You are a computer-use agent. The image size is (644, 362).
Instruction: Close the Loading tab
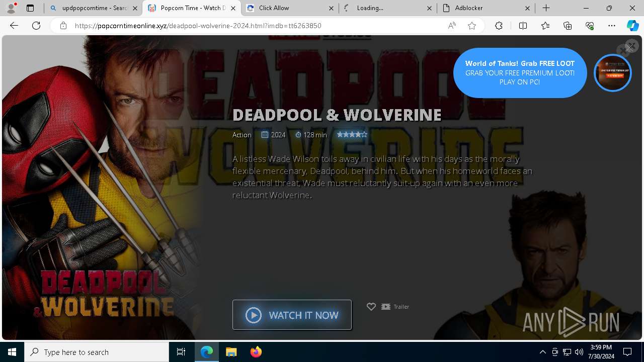pos(429,8)
